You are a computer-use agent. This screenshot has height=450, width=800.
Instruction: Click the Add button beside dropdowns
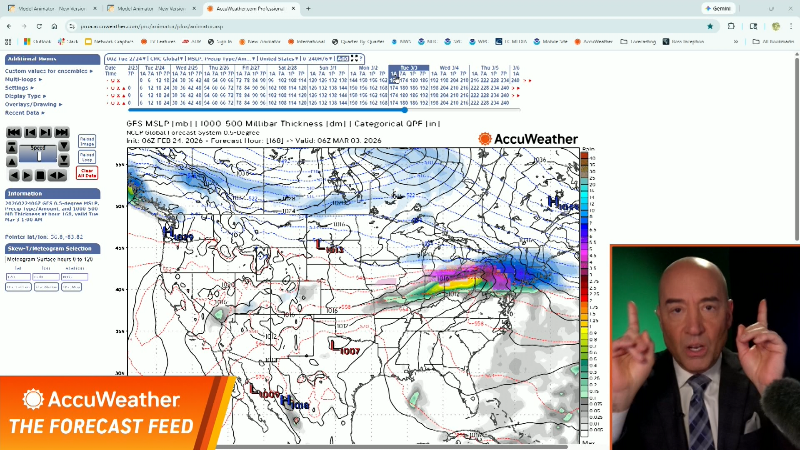(x=342, y=59)
